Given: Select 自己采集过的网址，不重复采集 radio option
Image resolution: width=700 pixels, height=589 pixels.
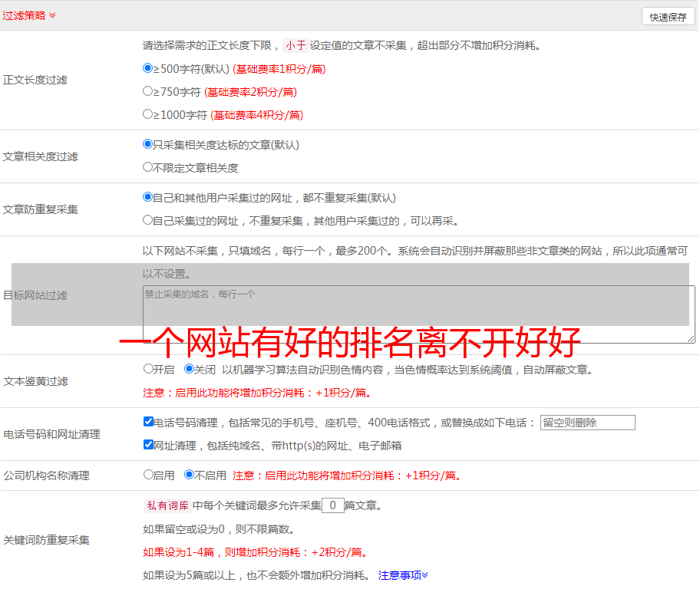Looking at the screenshot, I should [148, 220].
